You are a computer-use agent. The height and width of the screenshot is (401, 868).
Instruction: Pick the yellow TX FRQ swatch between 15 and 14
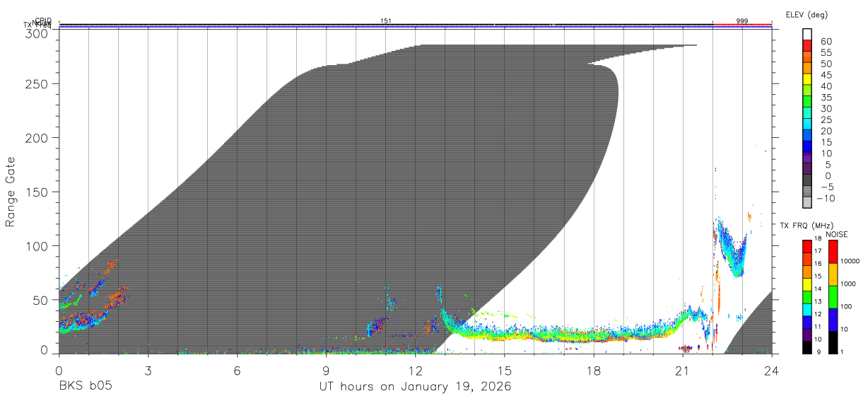click(807, 284)
